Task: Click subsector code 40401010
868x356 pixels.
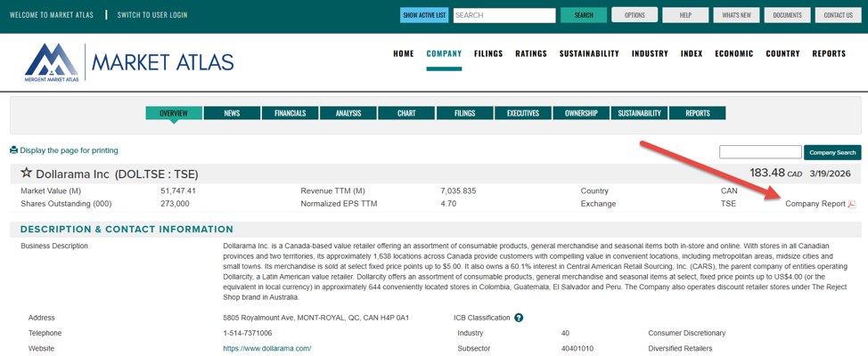Action: (577, 349)
